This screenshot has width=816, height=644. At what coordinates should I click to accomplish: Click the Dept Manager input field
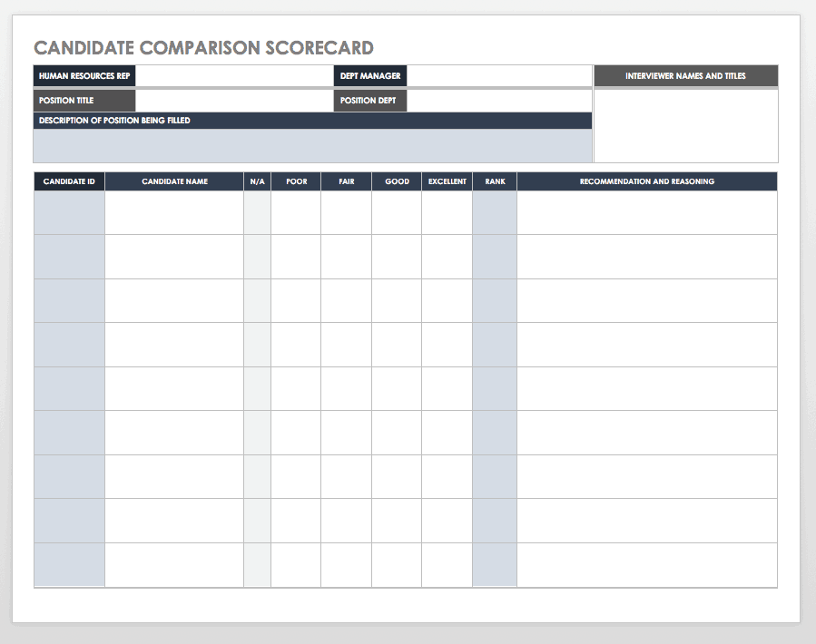click(x=499, y=76)
